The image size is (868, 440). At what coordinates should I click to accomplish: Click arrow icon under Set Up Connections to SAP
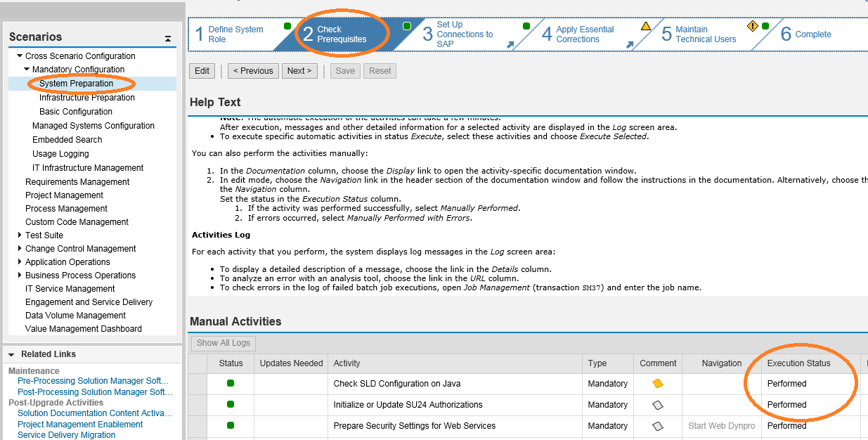510,44
